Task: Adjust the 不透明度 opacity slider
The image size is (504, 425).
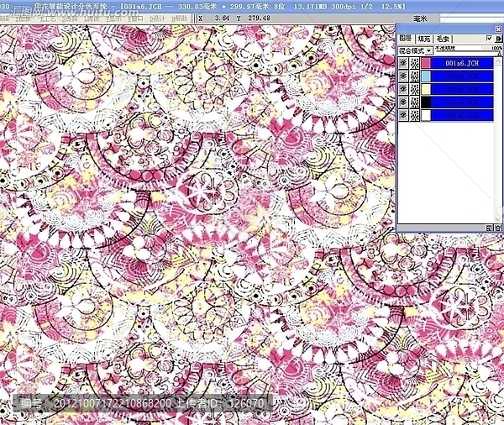Action: [x=468, y=52]
